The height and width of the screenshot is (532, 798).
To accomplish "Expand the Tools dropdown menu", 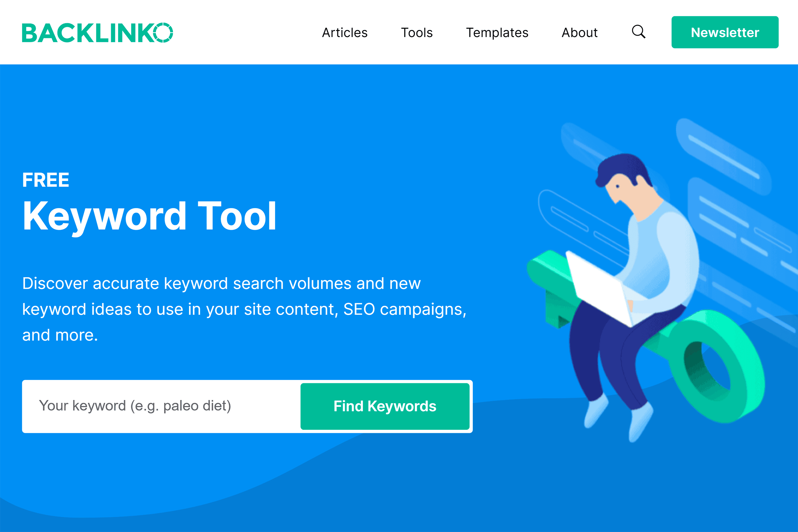I will pyautogui.click(x=416, y=32).
